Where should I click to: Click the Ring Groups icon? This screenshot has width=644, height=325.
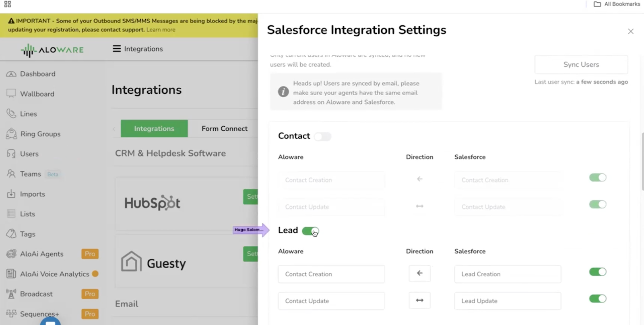pos(11,134)
